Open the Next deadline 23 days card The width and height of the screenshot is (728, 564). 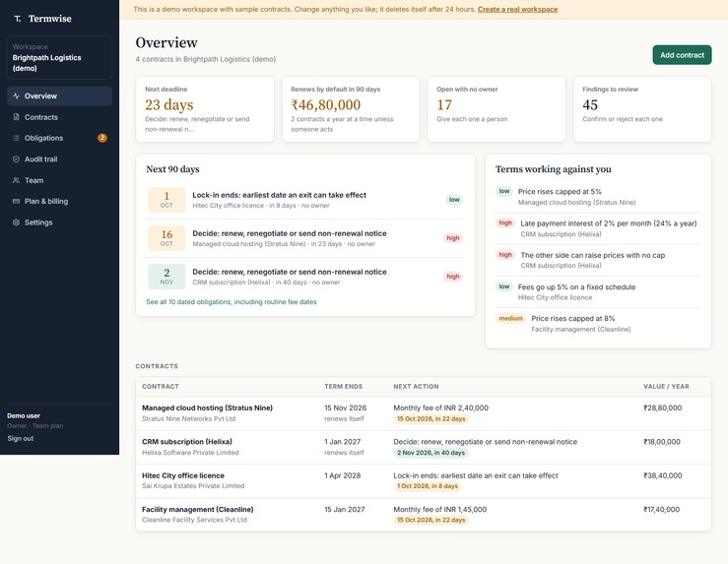pos(205,109)
